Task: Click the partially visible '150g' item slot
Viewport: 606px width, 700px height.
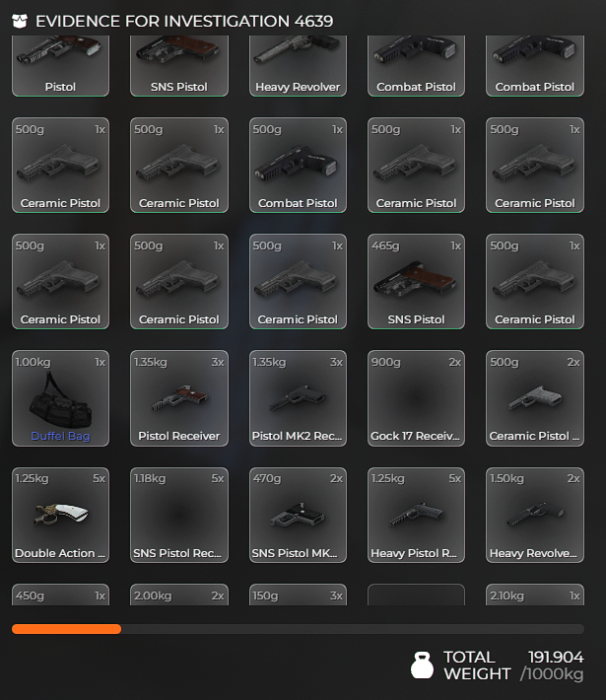Action: point(298,595)
